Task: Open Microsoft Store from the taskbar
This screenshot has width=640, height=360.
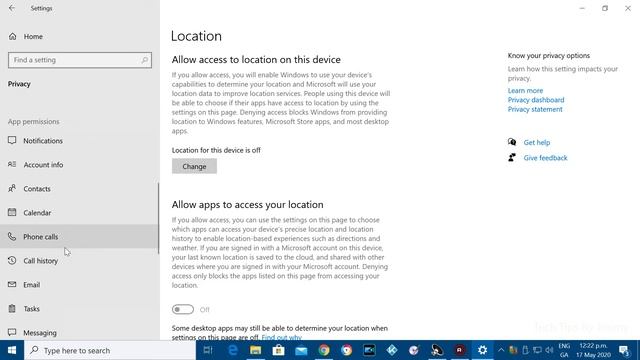Action: click(278, 350)
